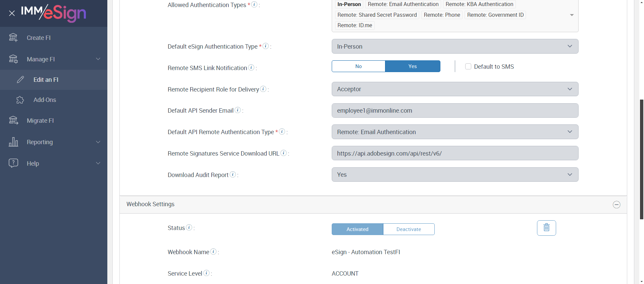This screenshot has width=644, height=284.
Task: Open the Edit an FI menu item
Action: tap(46, 80)
